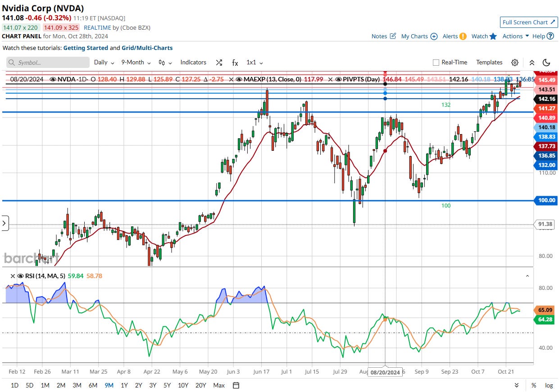The width and height of the screenshot is (559, 392).
Task: Open the calendar date range icon
Action: pyautogui.click(x=236, y=385)
